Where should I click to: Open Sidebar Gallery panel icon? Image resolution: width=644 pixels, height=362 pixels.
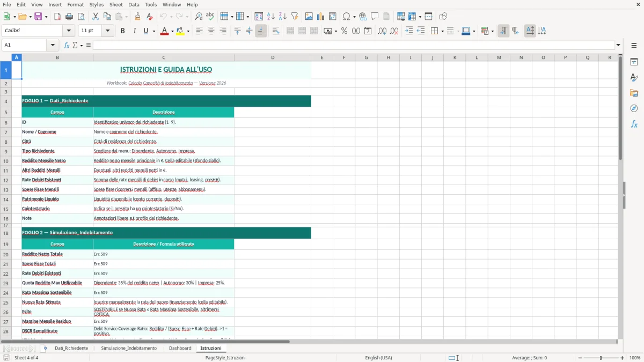coord(634,93)
